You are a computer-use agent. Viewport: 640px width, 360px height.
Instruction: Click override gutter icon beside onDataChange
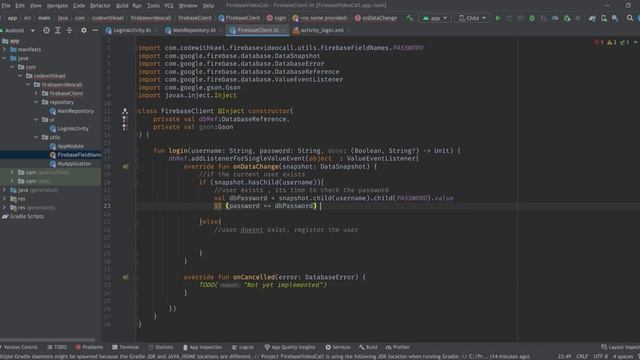click(125, 167)
